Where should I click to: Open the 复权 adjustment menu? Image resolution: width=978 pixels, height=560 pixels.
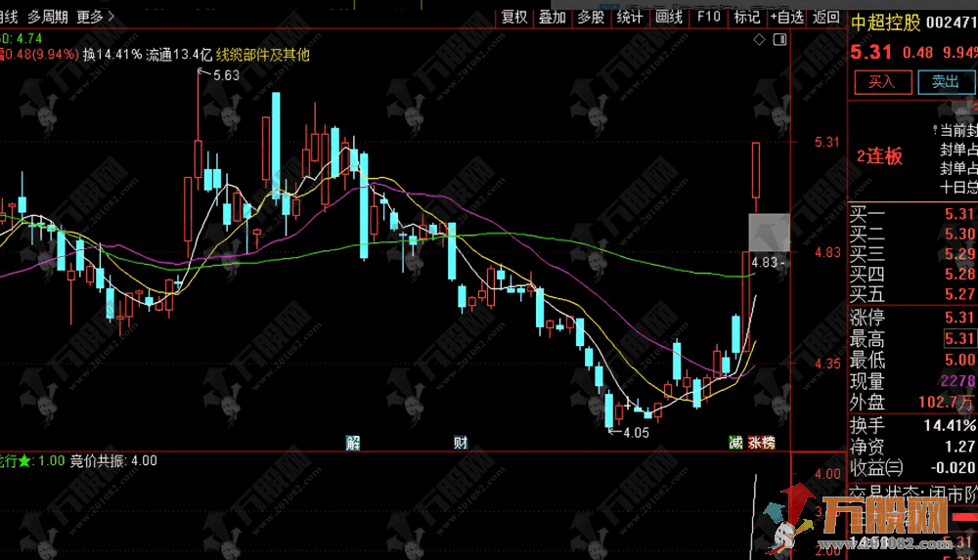(514, 17)
